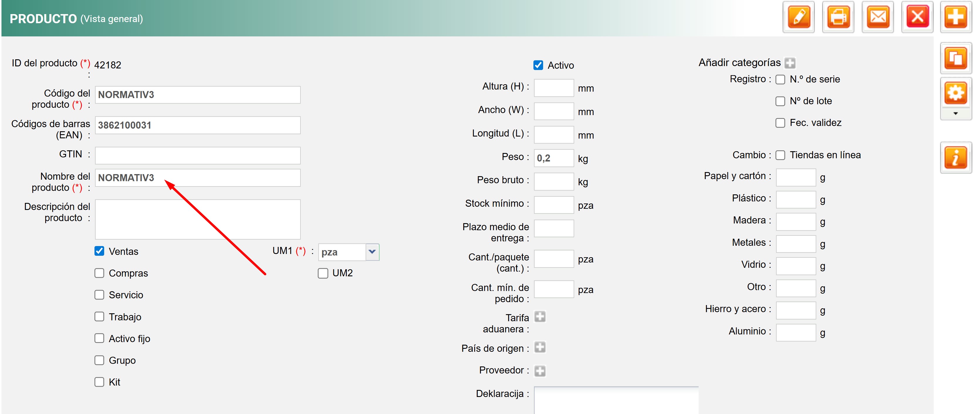Click the Metales weight input
Image resolution: width=980 pixels, height=414 pixels.
796,244
